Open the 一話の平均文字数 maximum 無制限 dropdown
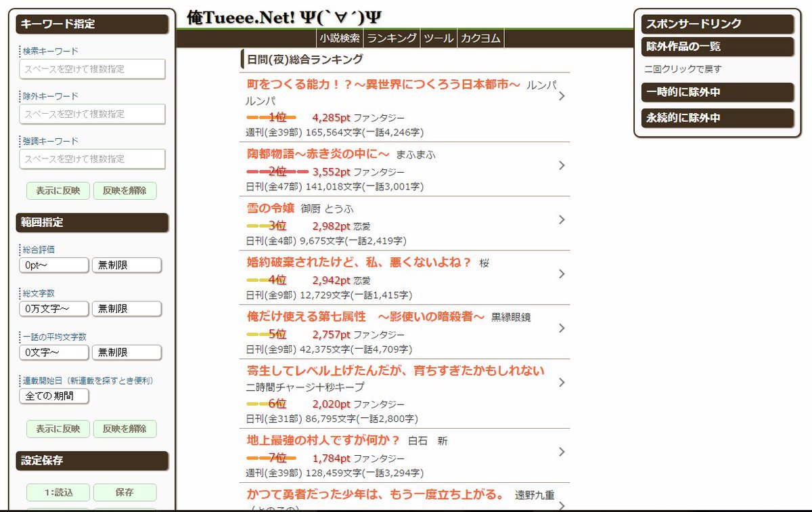The image size is (812, 512). 127,352
